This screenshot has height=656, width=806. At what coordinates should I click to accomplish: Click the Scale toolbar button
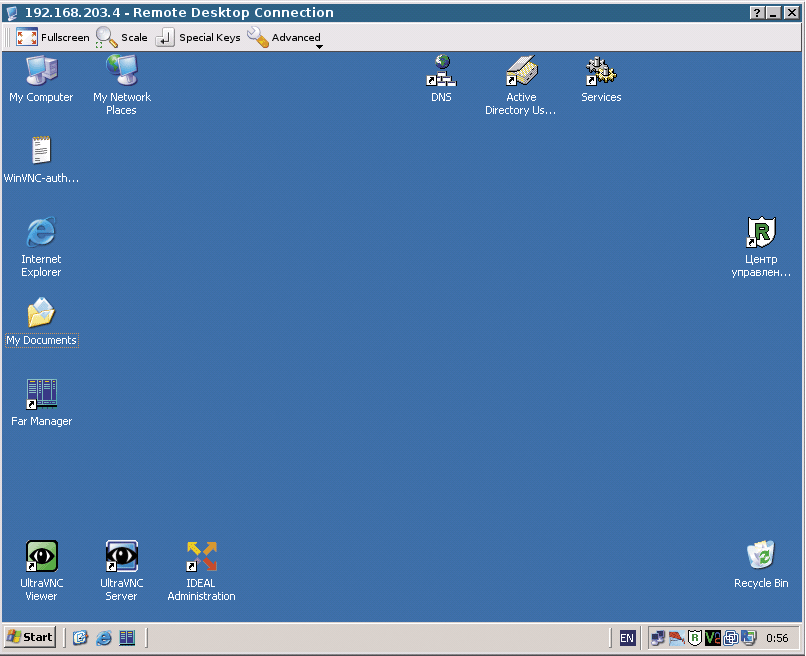[122, 38]
